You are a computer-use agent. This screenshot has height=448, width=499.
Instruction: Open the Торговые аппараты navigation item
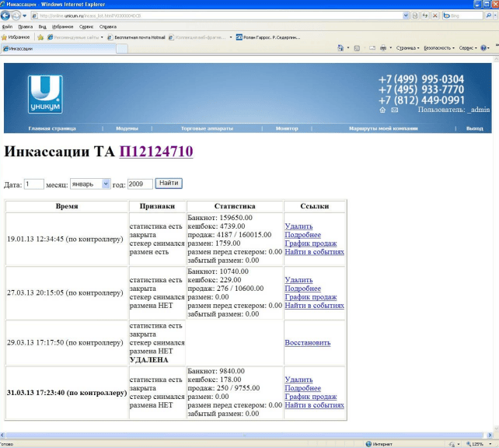(x=207, y=128)
